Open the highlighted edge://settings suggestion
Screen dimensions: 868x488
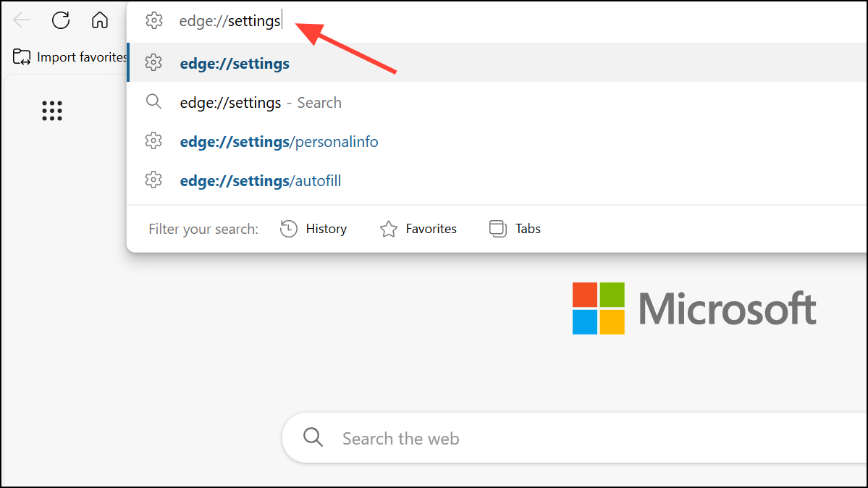(235, 63)
